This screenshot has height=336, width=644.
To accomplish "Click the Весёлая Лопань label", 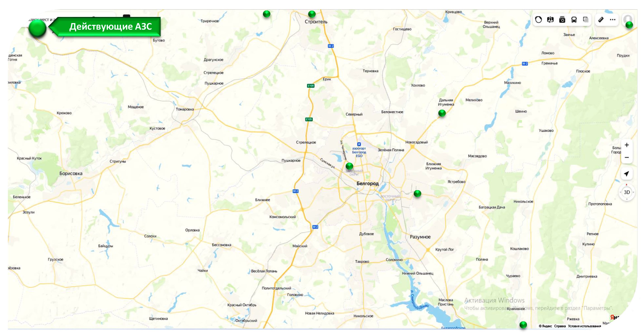I will [x=264, y=271].
